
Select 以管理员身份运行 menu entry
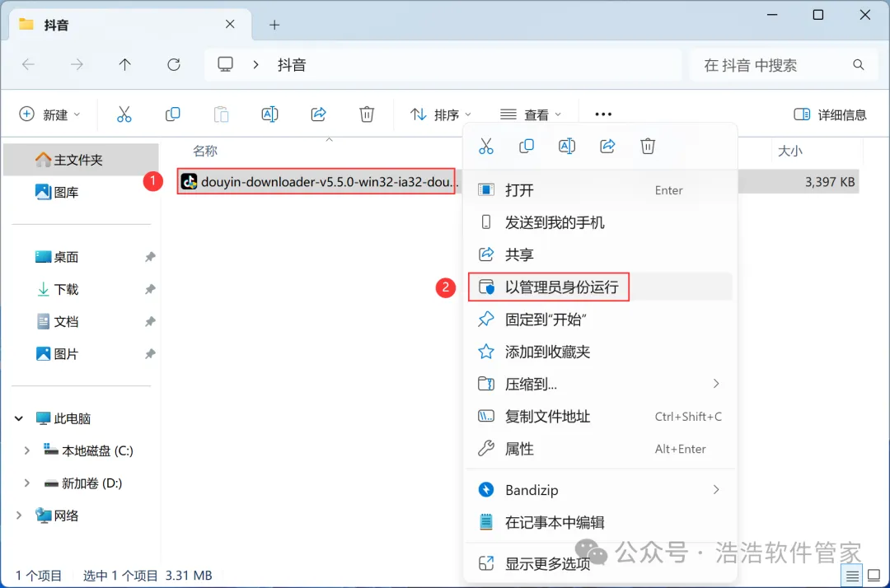[x=600, y=287]
